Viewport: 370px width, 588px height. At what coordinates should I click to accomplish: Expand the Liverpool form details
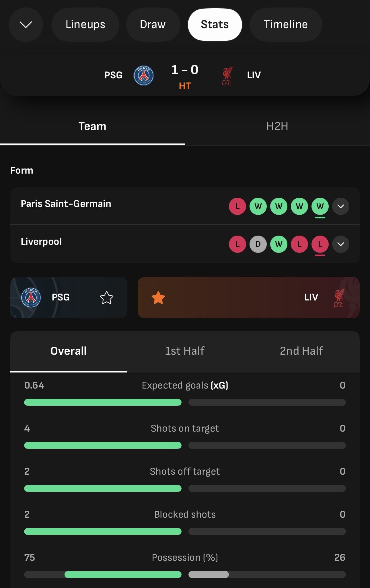[340, 244]
